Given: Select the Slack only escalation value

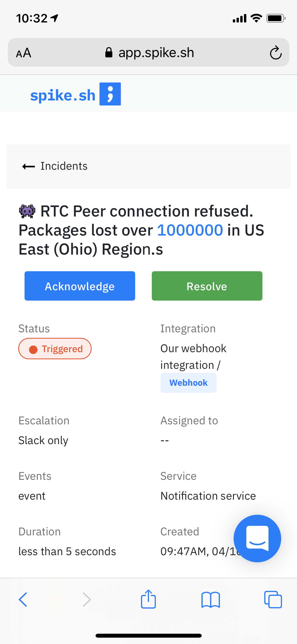Looking at the screenshot, I should [x=43, y=440].
